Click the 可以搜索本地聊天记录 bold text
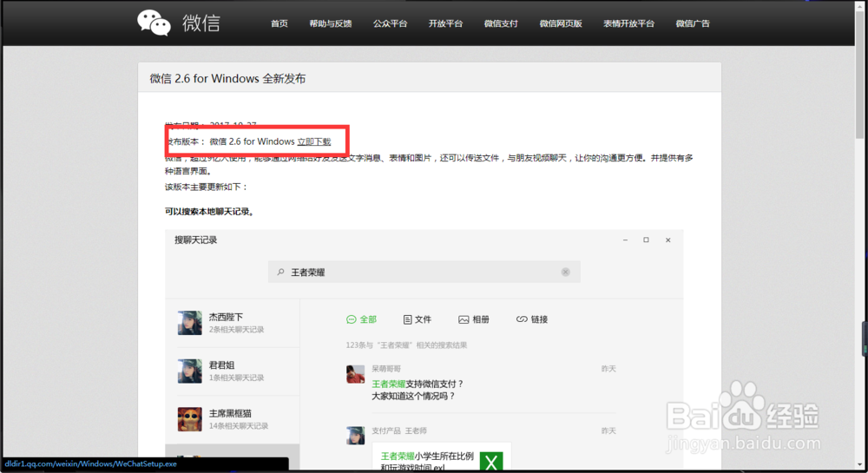 point(210,211)
